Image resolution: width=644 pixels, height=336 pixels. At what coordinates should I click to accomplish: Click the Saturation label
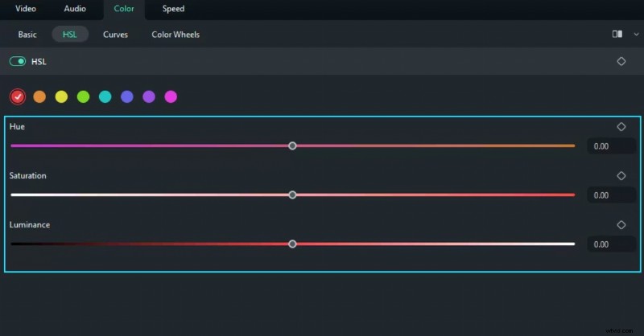(x=28, y=175)
